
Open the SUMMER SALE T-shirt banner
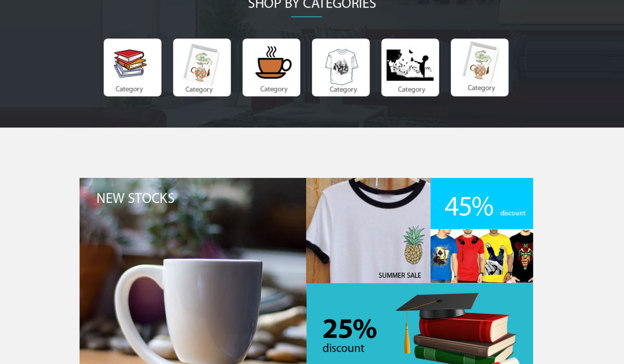pos(368,230)
